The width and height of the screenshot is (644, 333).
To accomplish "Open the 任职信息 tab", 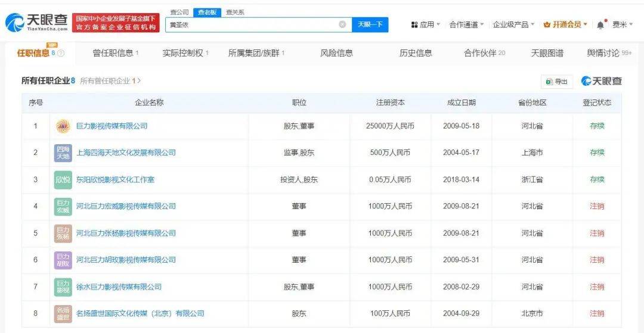I will pos(41,53).
